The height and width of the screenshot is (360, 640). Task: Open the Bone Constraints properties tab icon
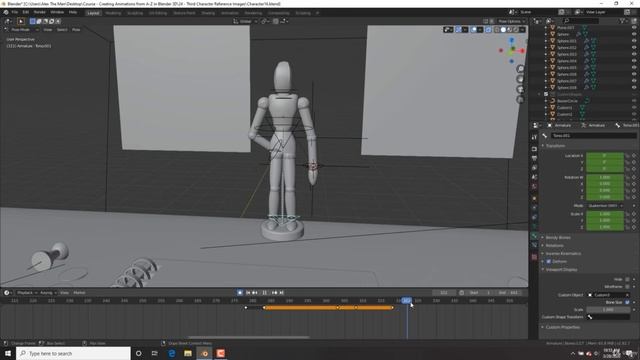click(x=534, y=245)
